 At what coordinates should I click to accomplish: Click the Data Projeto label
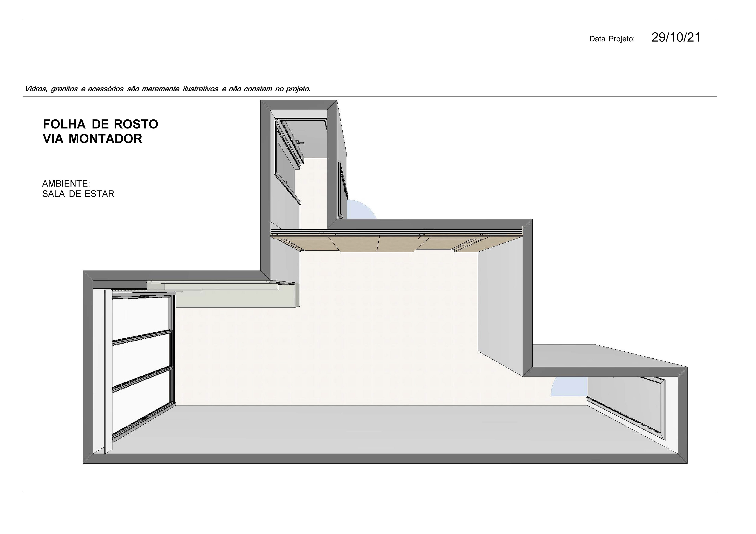tap(612, 39)
